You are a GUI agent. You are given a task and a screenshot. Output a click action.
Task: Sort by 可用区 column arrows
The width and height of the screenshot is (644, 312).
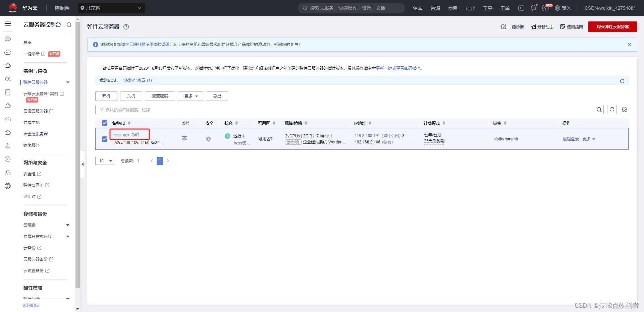click(274, 123)
